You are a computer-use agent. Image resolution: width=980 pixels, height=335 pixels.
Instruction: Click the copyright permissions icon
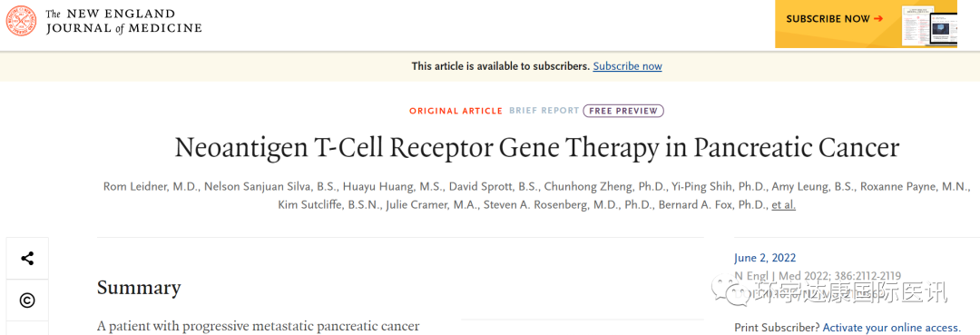click(27, 301)
